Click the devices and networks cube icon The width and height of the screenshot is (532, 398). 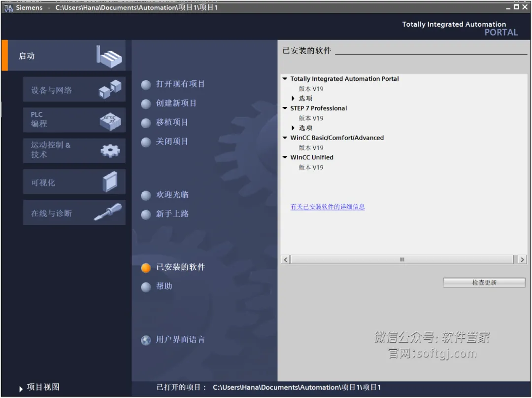[110, 89]
